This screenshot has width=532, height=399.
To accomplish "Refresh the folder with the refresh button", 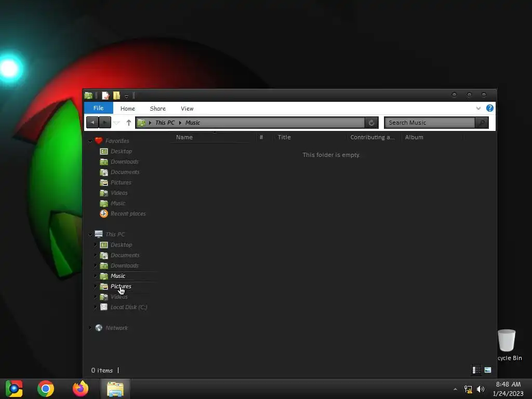I will pyautogui.click(x=371, y=123).
